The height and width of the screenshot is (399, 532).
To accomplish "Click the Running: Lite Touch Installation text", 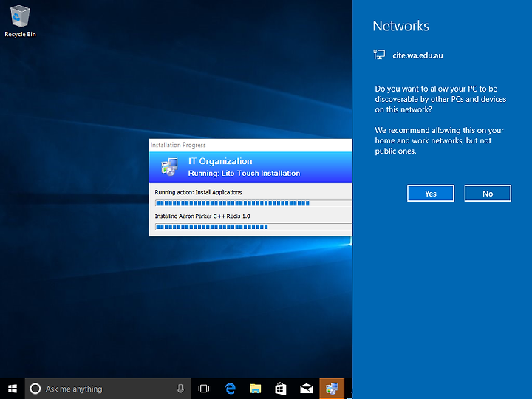I will click(x=244, y=174).
